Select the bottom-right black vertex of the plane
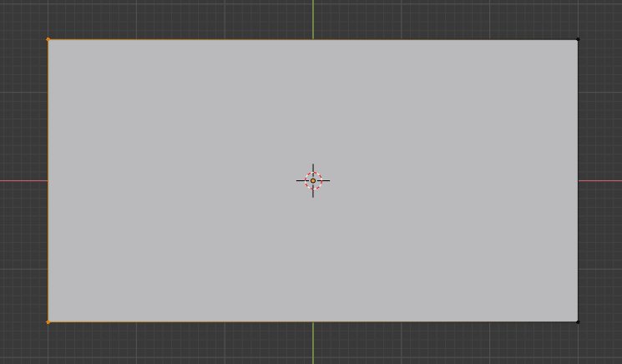Viewport: 622px width, 364px height. 578,322
